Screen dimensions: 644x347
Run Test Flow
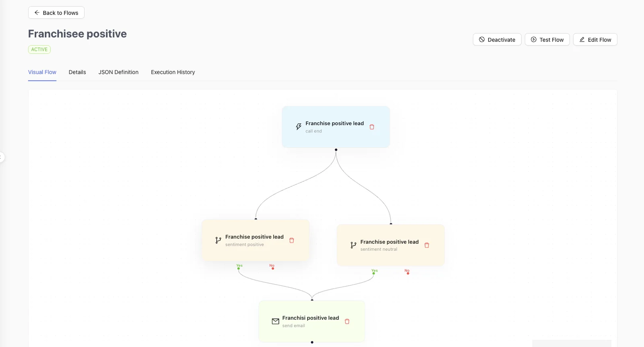point(547,39)
